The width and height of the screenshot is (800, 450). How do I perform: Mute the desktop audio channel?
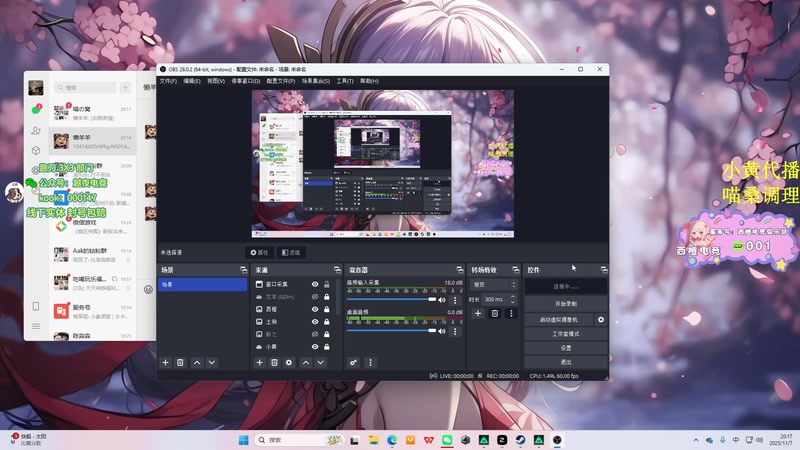(442, 331)
